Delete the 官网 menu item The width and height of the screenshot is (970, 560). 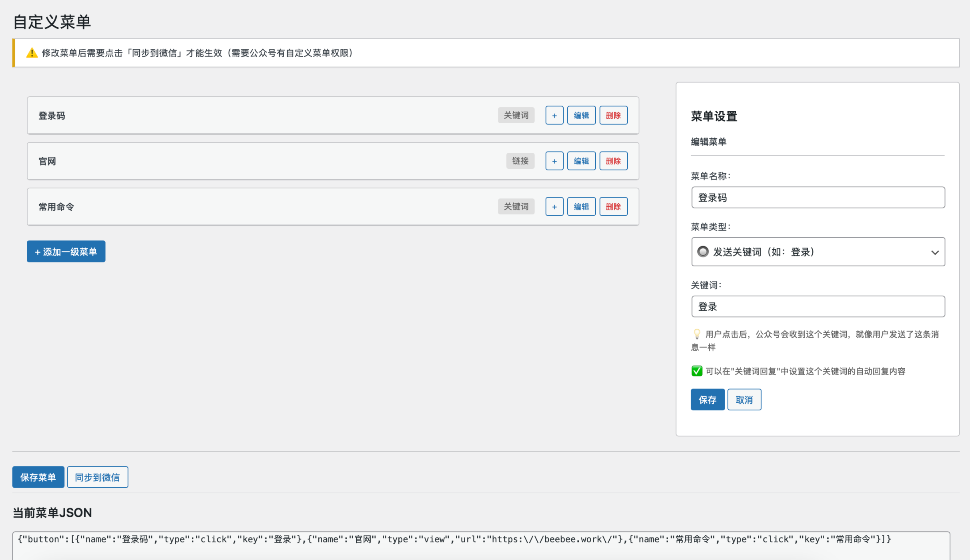[x=613, y=161]
